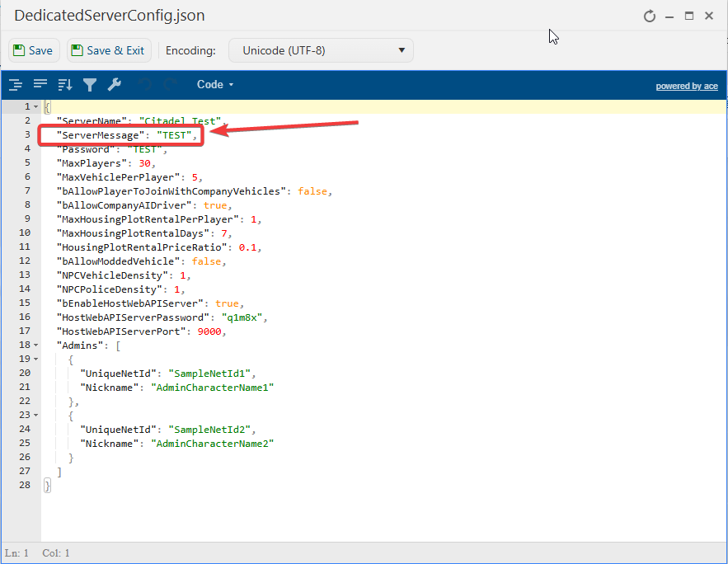Click the "Nickname" key on line 21
This screenshot has width=728, height=564.
point(109,388)
